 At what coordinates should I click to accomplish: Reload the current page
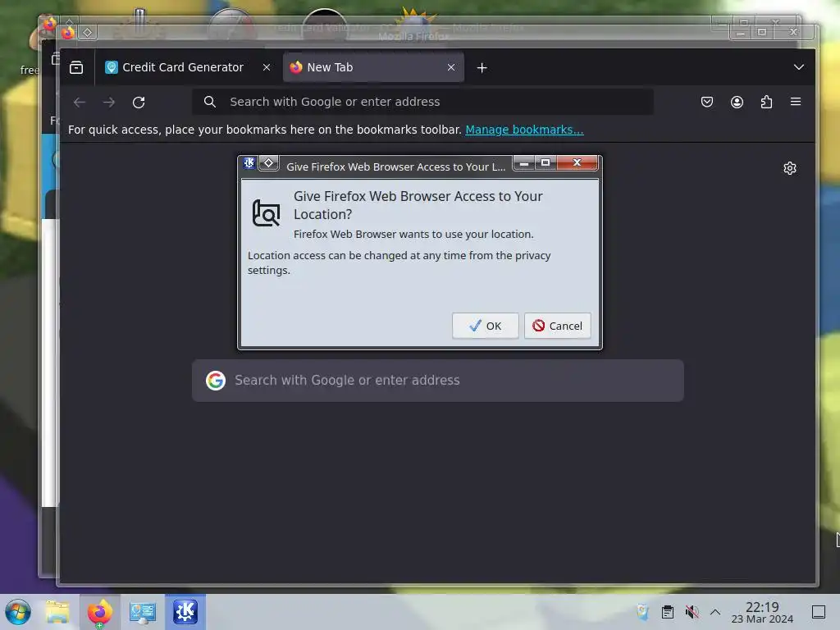(139, 102)
